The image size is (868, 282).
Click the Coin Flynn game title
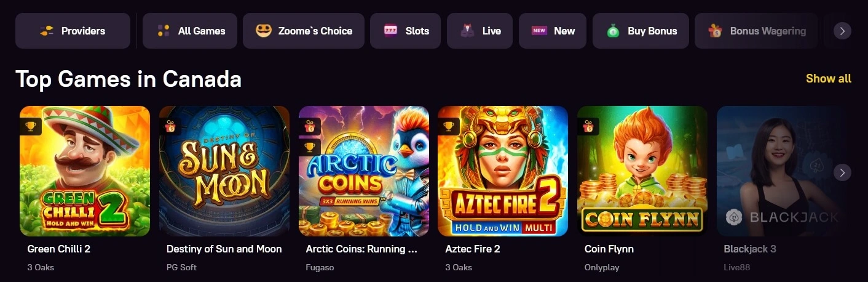(609, 249)
